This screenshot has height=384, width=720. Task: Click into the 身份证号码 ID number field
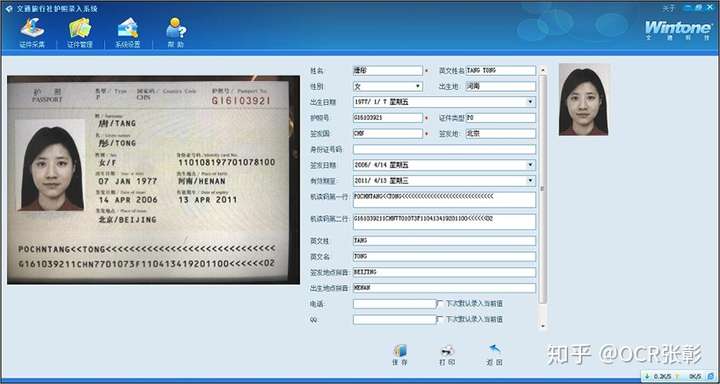coord(444,149)
